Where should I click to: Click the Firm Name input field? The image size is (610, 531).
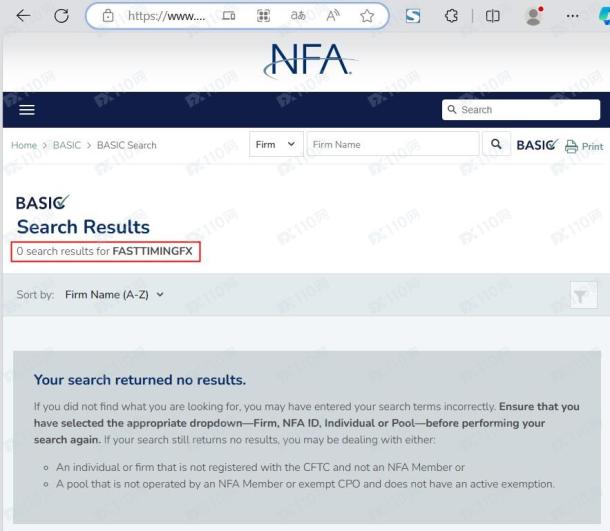pyautogui.click(x=393, y=144)
